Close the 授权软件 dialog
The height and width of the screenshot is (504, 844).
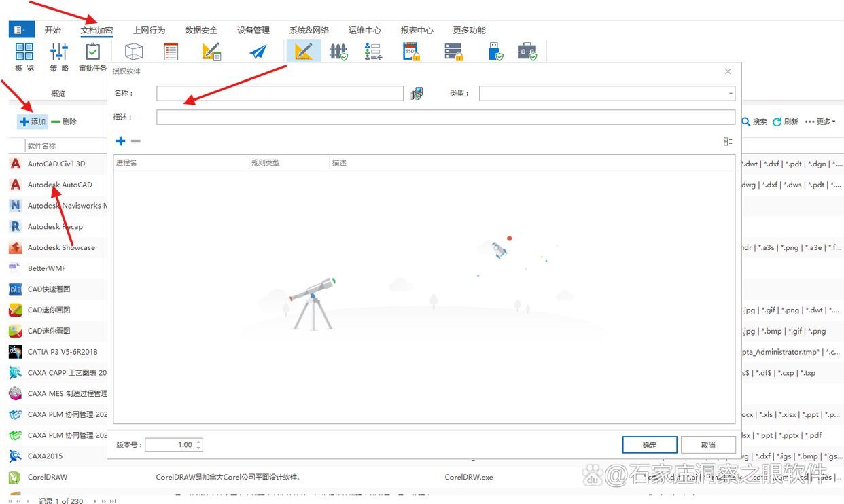728,71
